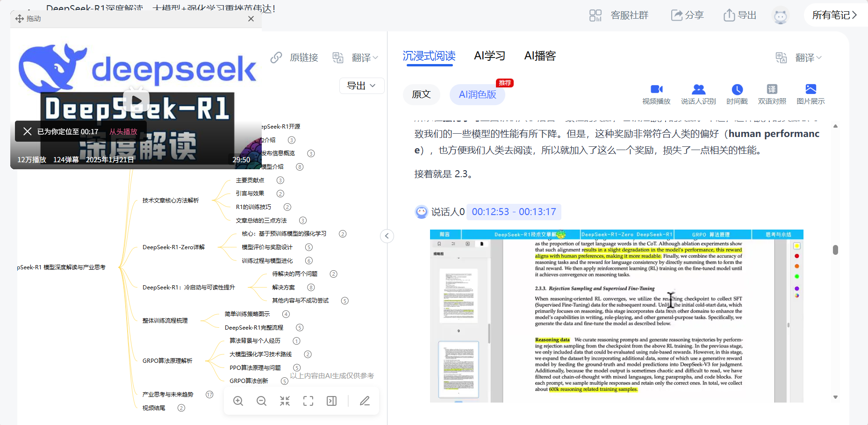The height and width of the screenshot is (425, 868).
Task: Toggle 视频播放 video playback
Action: click(x=656, y=94)
